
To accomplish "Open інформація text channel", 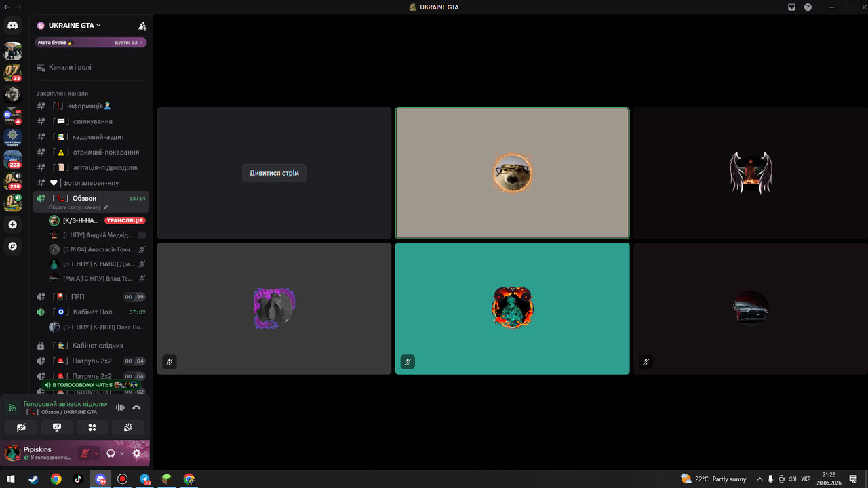I will point(90,106).
